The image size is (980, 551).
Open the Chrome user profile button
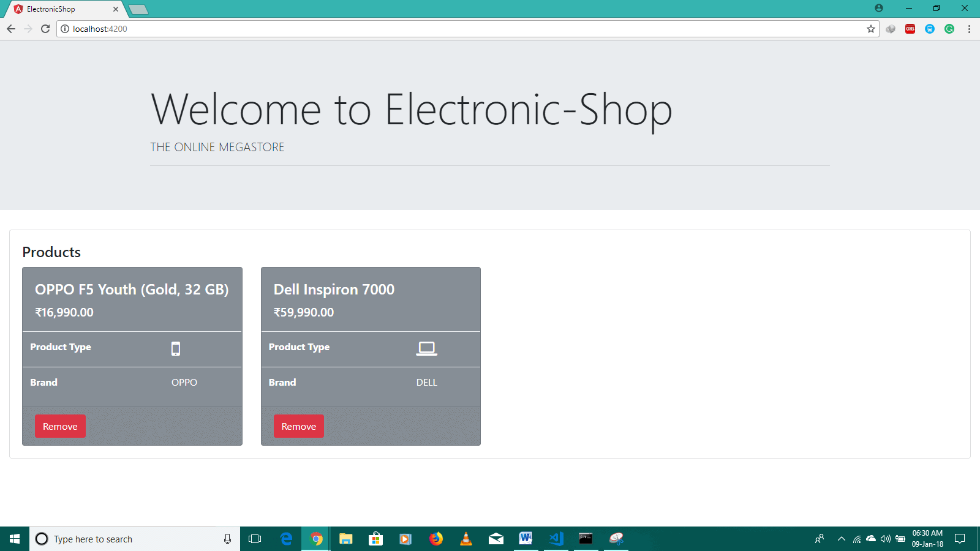[x=879, y=8]
